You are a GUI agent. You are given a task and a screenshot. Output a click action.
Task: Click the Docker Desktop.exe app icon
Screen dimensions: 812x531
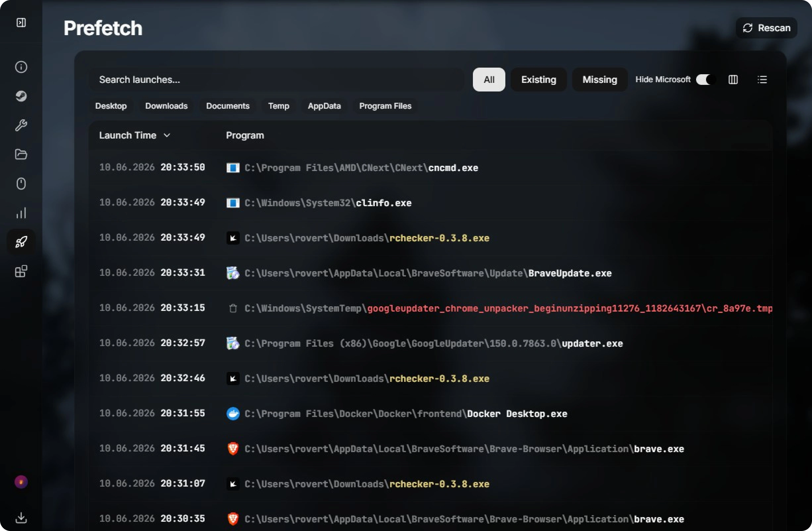233,414
